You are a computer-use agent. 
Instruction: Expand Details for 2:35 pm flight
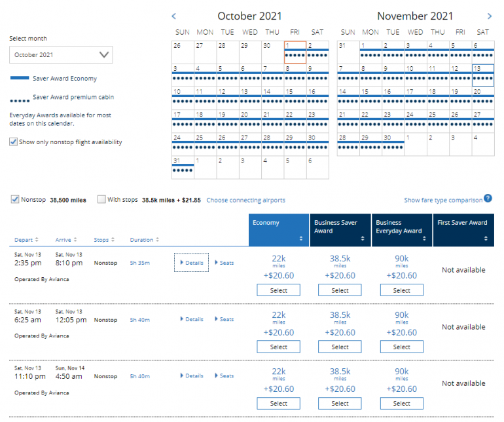coord(191,263)
